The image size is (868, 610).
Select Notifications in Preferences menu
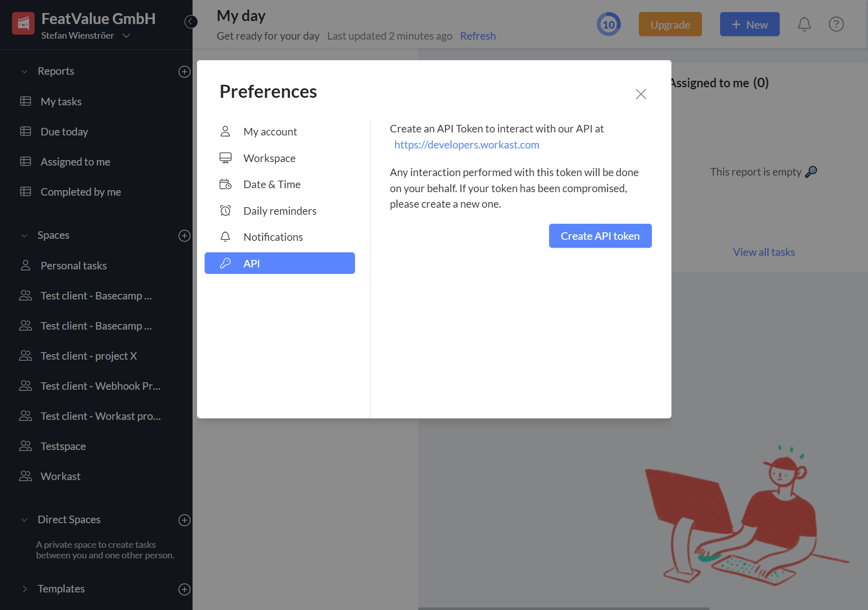273,237
